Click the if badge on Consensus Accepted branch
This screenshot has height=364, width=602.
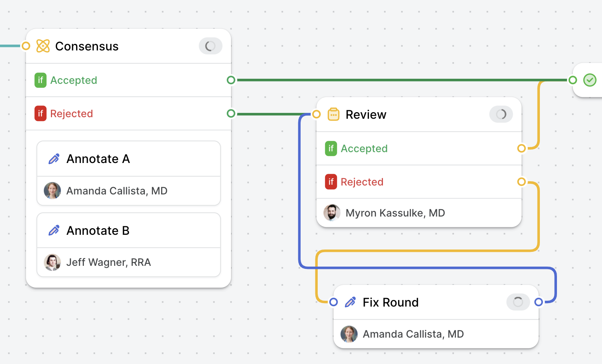40,80
